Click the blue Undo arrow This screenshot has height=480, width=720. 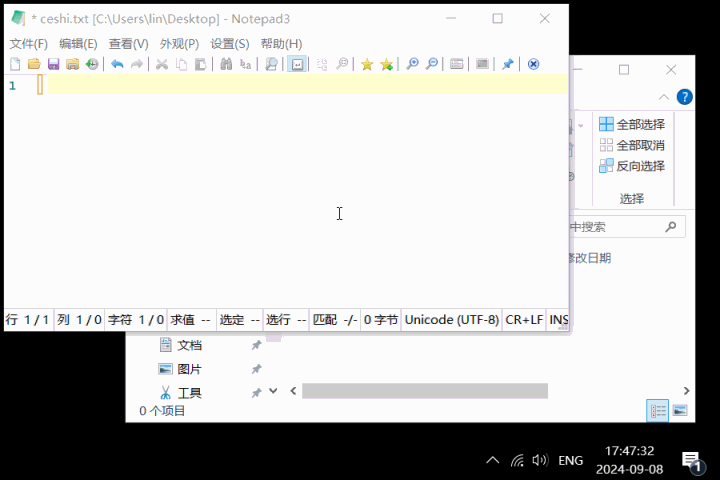[117, 64]
